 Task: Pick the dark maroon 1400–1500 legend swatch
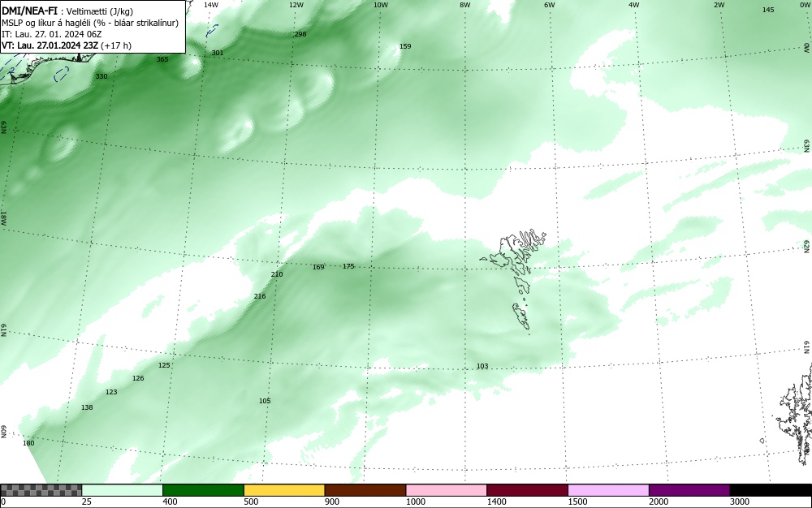click(x=527, y=490)
